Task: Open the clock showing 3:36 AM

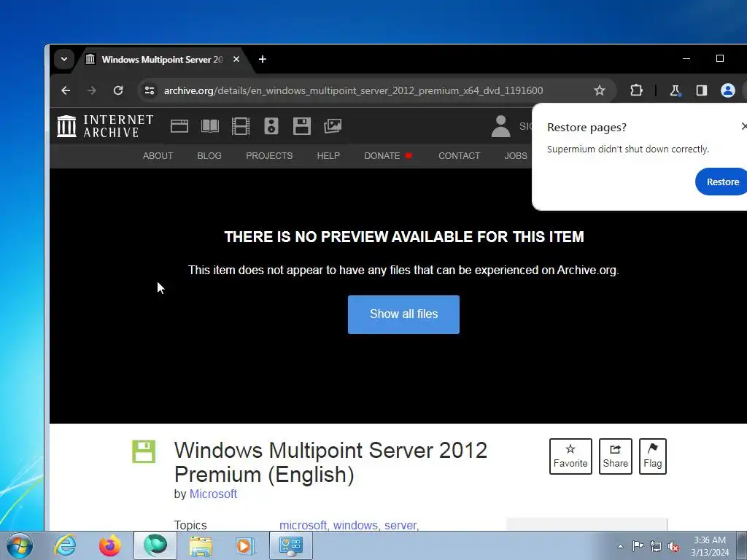Action: 710,546
